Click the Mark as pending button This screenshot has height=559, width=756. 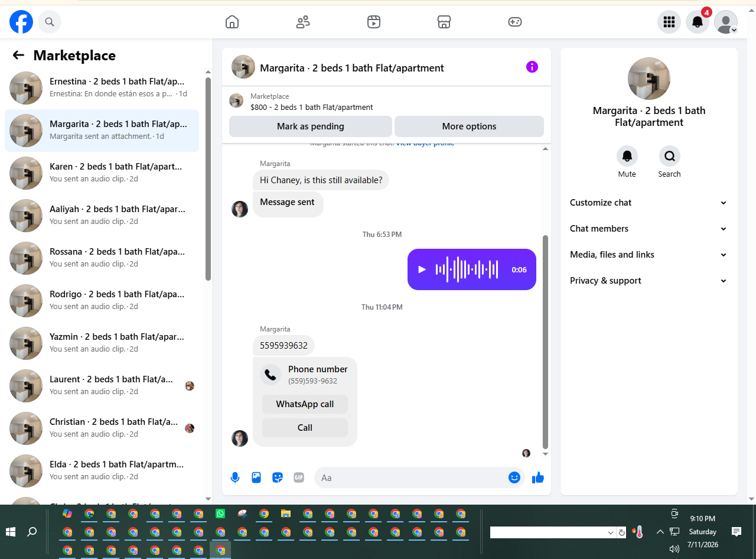pos(311,126)
